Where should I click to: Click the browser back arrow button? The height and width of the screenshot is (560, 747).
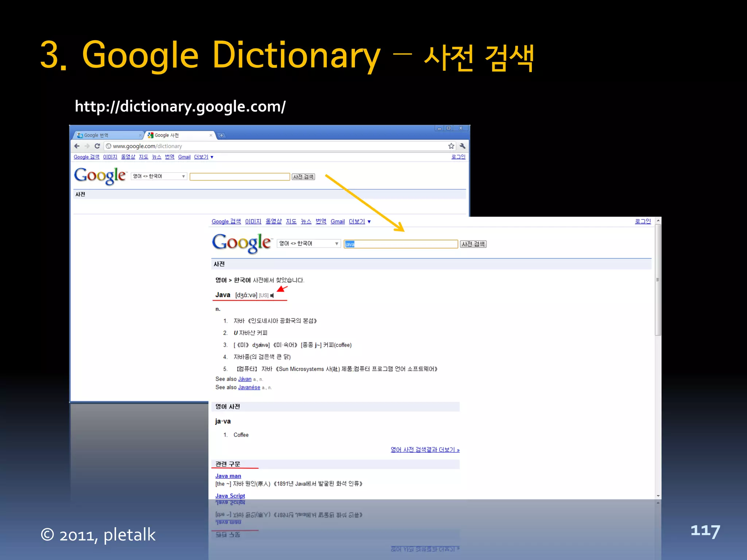click(77, 146)
